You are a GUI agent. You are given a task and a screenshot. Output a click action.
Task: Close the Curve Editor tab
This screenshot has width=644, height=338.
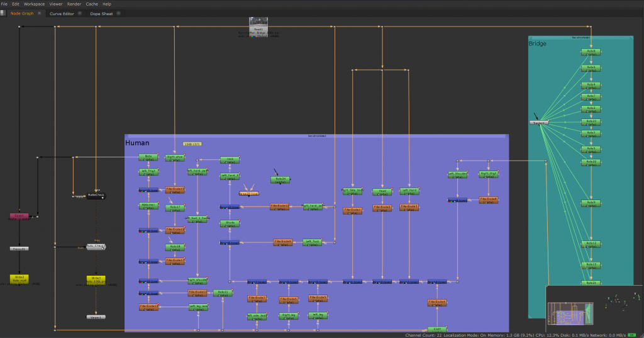[x=80, y=13]
